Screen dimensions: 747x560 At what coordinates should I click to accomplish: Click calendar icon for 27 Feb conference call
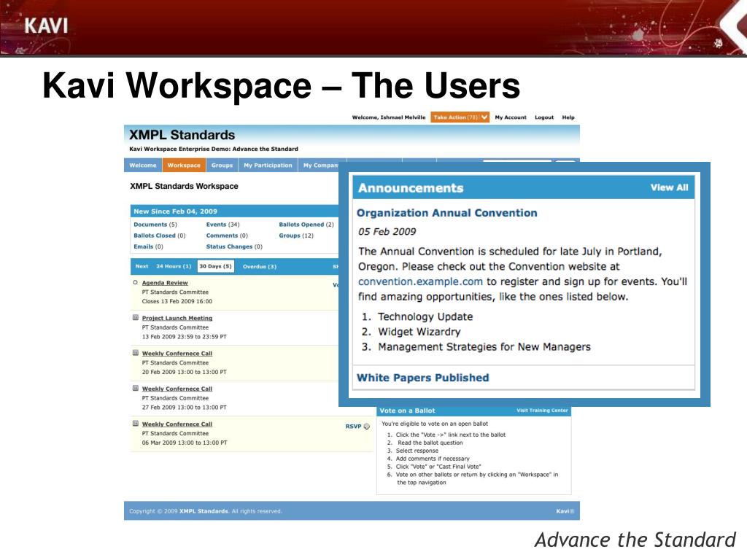tap(135, 388)
